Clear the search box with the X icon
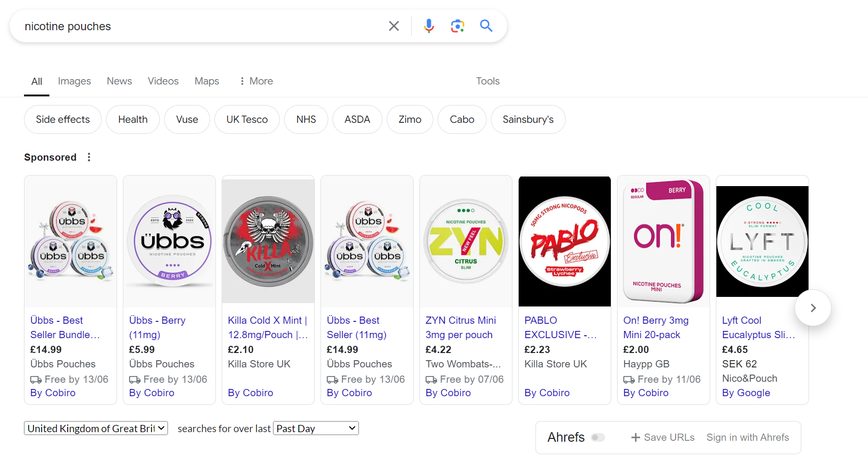This screenshot has width=868, height=459. pyautogui.click(x=393, y=26)
